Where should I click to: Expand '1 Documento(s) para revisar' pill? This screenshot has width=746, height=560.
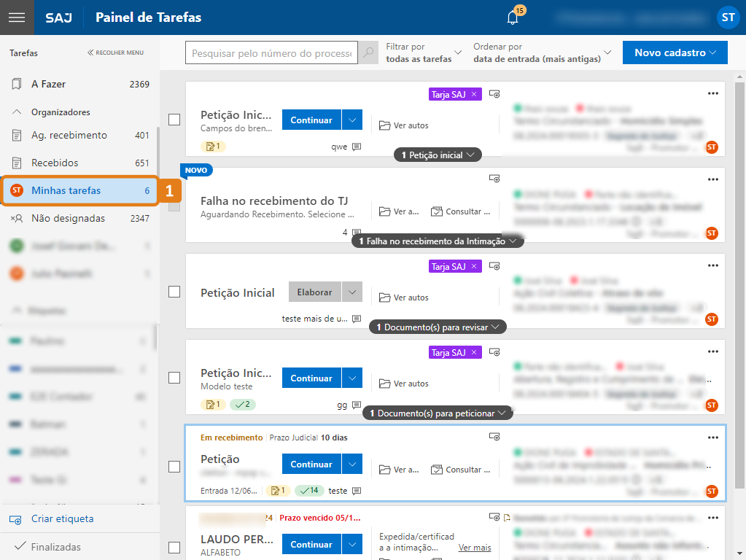click(438, 327)
